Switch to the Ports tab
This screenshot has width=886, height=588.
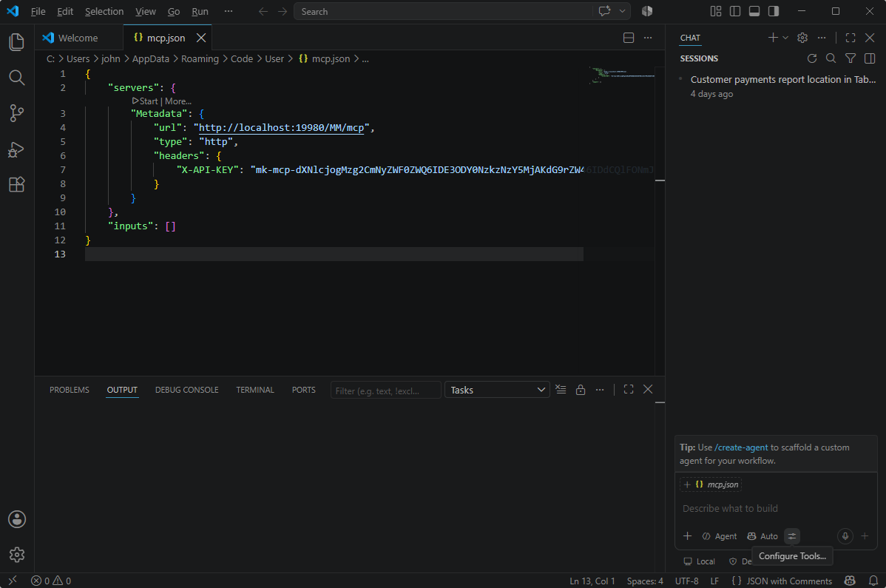304,390
